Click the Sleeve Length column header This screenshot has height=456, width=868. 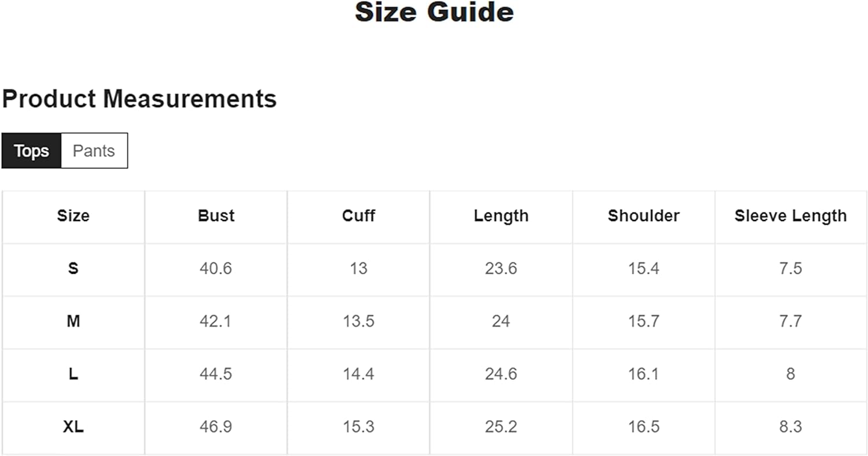click(x=790, y=216)
